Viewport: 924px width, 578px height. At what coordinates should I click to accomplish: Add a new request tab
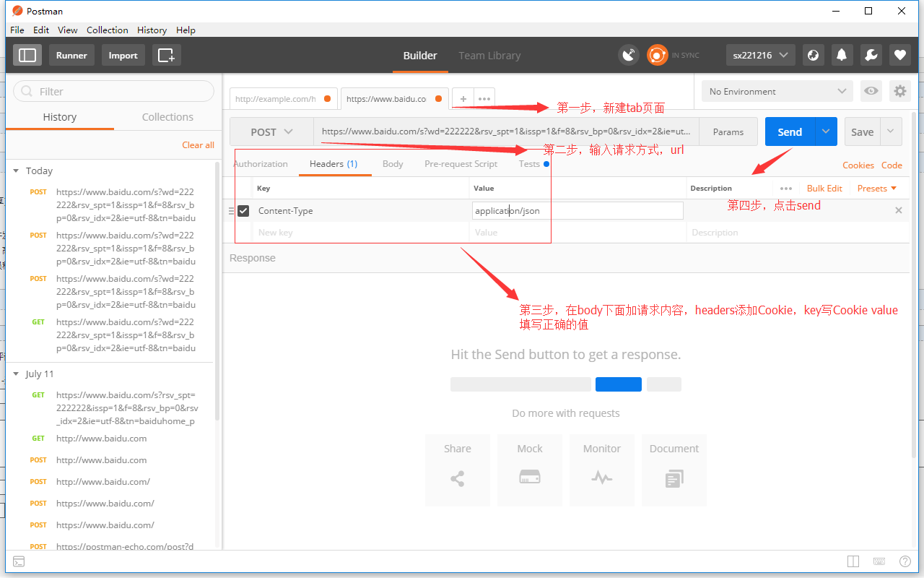coord(463,99)
